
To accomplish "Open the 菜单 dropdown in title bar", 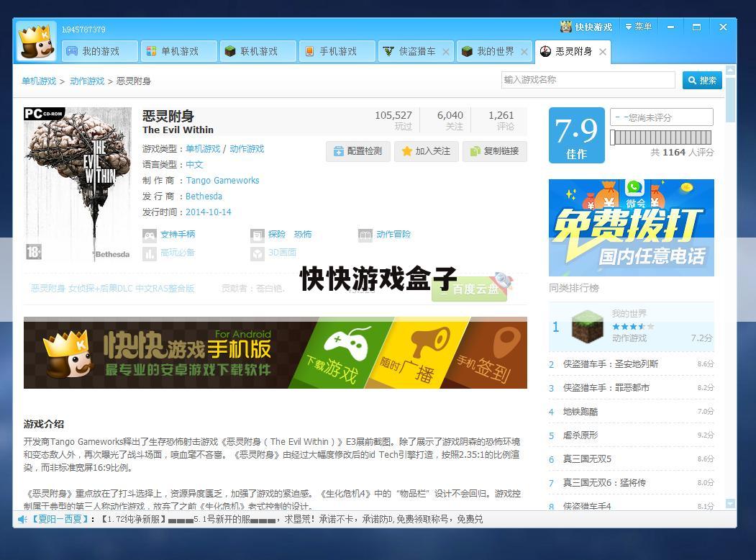I will pyautogui.click(x=638, y=27).
